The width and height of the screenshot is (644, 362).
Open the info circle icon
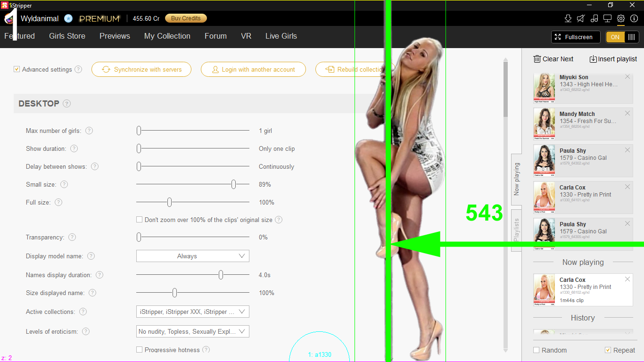[x=634, y=18]
